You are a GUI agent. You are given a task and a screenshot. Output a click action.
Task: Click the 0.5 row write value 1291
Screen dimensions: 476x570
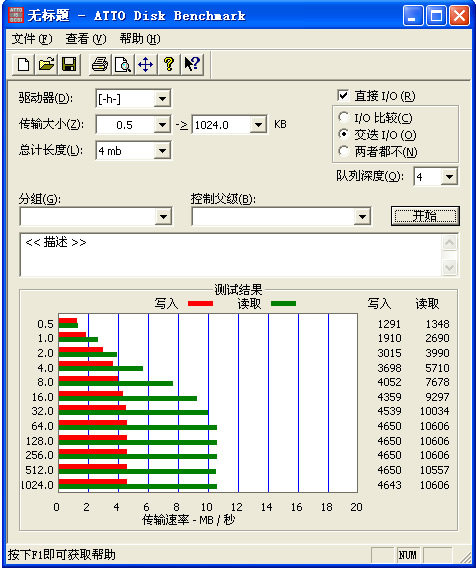click(x=389, y=324)
